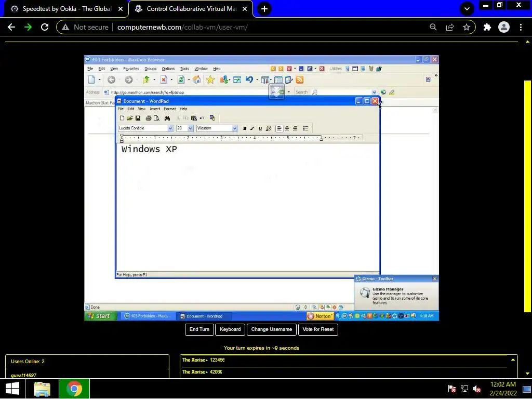This screenshot has height=399, width=532.
Task: Click Maxthon's blue Undo close arrow icon
Action: pos(249,79)
